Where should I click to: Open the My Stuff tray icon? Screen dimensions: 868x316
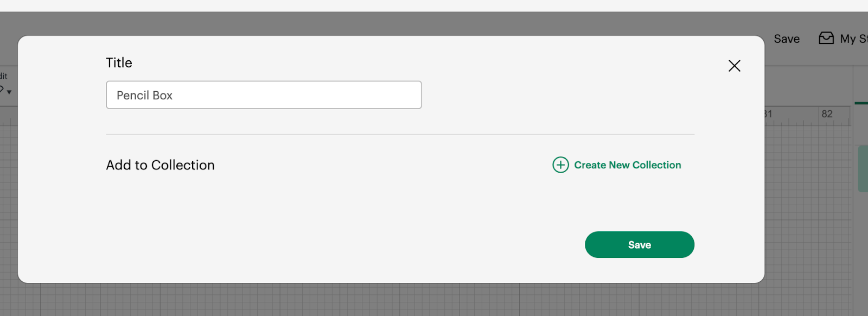click(826, 38)
